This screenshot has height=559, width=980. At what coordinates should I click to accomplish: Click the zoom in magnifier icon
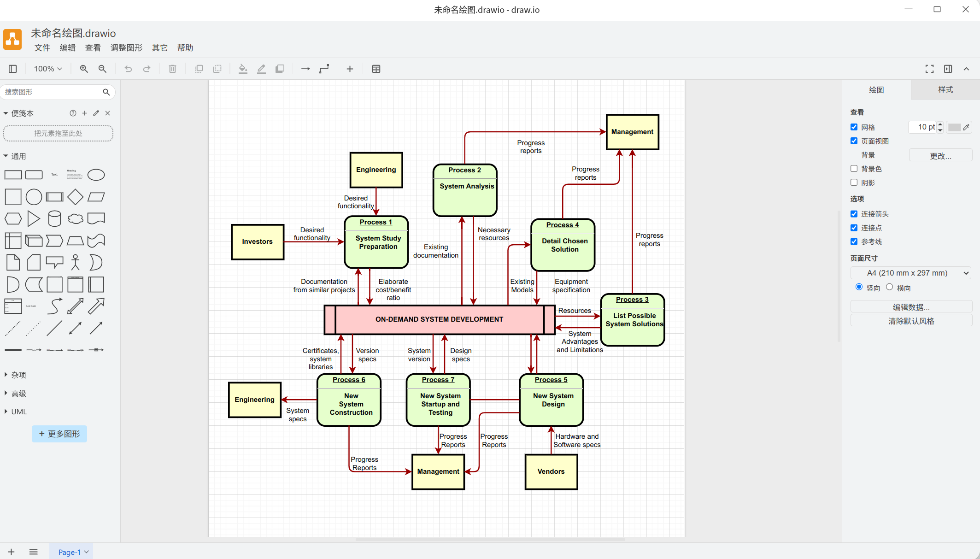84,69
